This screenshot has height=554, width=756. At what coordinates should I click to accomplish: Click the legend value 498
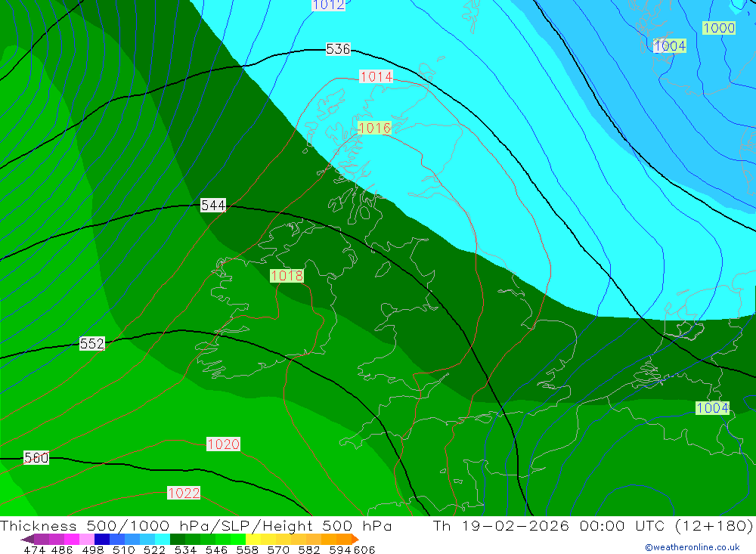(x=93, y=549)
